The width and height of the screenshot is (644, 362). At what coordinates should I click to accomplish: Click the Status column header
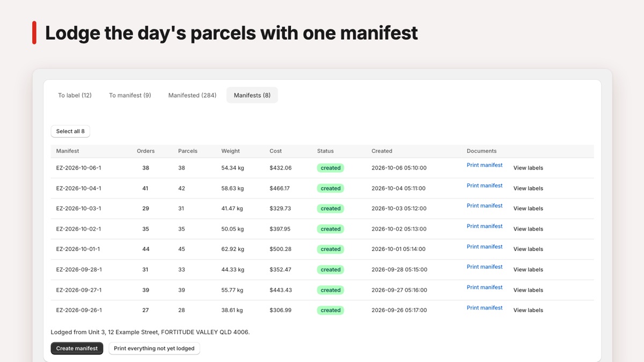pos(325,151)
